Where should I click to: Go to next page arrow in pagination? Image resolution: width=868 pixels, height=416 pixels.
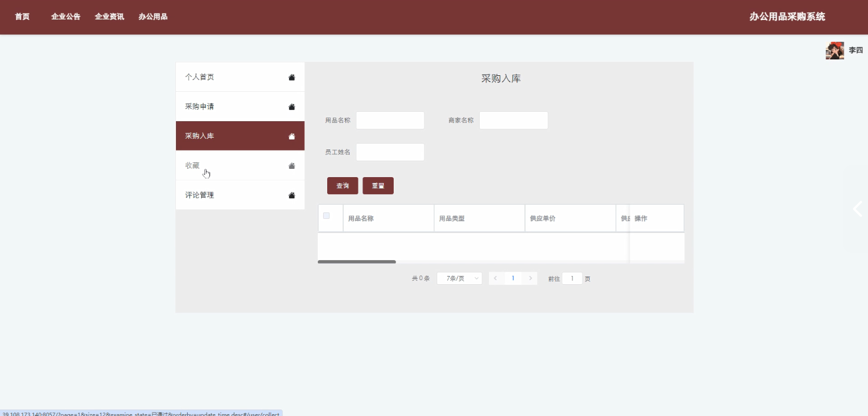click(531, 278)
